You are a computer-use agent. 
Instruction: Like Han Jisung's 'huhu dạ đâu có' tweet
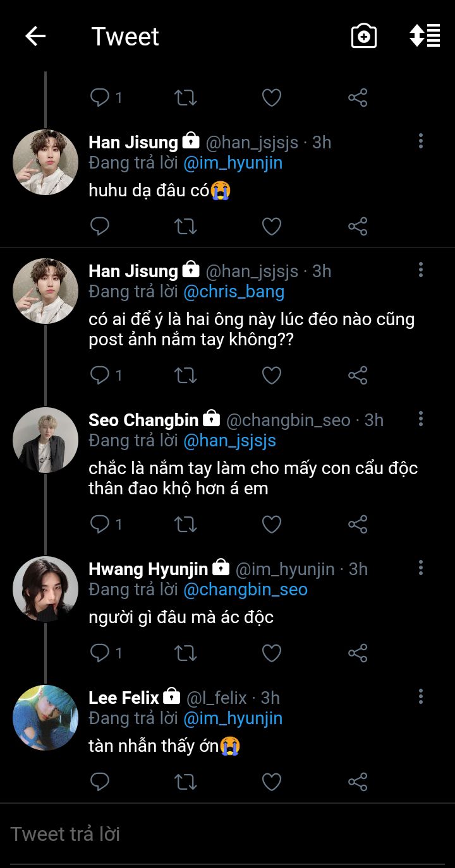tap(272, 226)
